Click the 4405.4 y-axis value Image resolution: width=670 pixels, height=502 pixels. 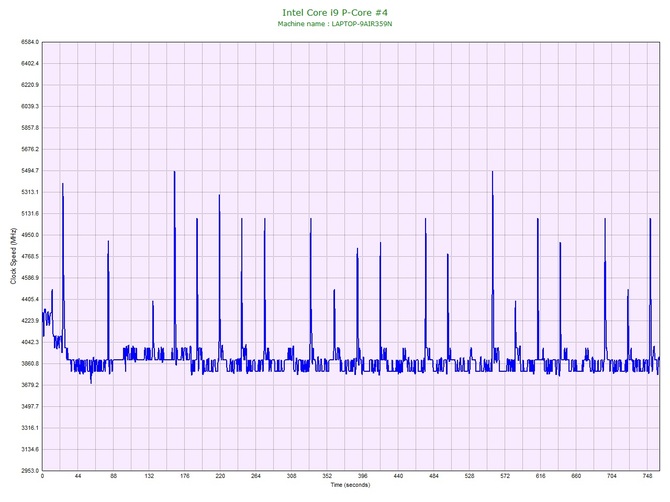point(30,299)
